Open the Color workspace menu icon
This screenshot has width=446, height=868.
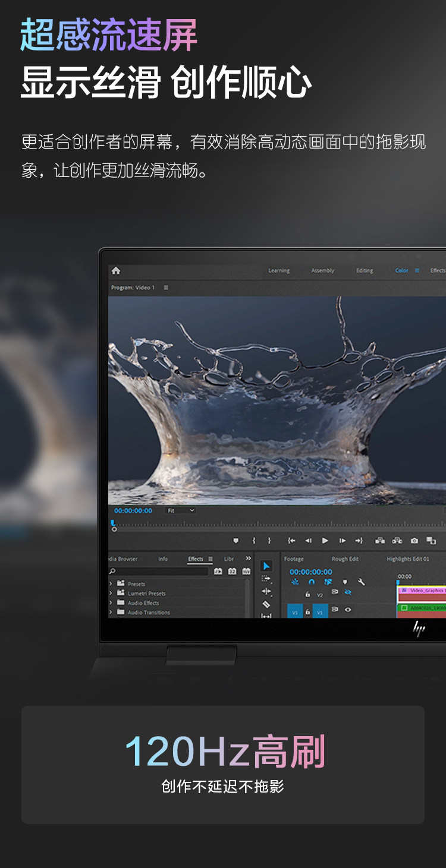pyautogui.click(x=417, y=270)
